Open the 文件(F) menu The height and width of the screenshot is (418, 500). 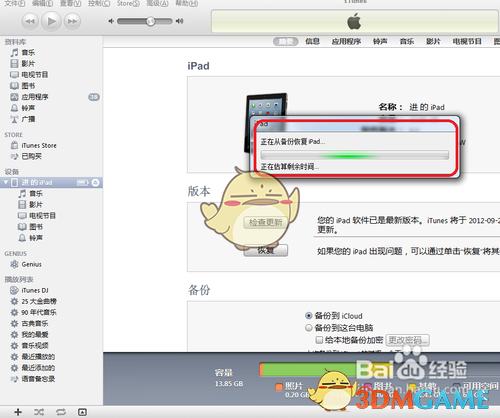click(15, 3)
